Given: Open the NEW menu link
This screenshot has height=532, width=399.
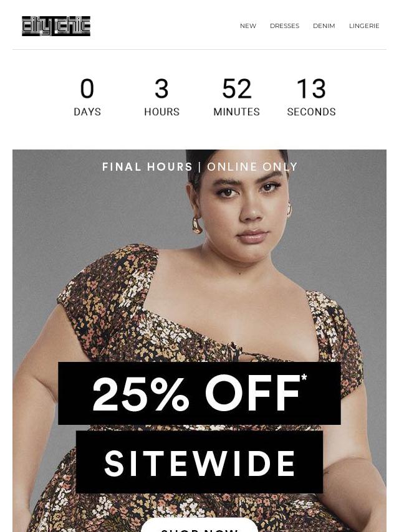Looking at the screenshot, I should (248, 26).
